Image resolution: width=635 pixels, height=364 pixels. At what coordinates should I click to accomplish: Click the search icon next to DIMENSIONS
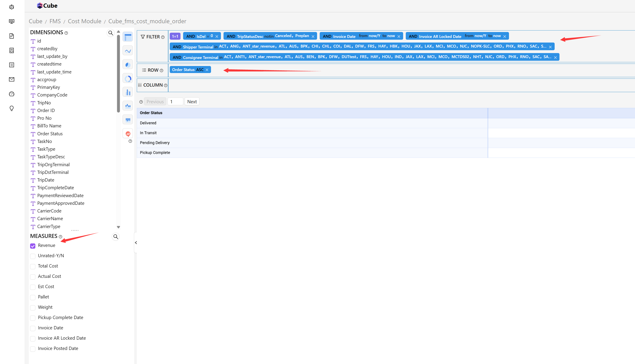coord(110,33)
